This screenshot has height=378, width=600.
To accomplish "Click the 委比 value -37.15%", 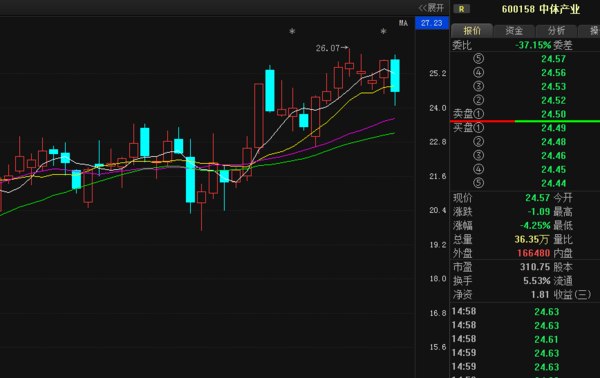I will pos(533,45).
